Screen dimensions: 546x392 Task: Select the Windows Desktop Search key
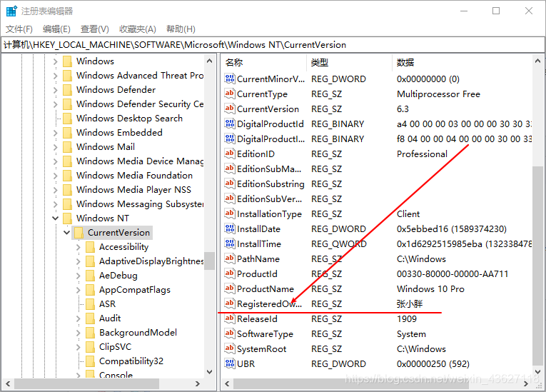129,119
